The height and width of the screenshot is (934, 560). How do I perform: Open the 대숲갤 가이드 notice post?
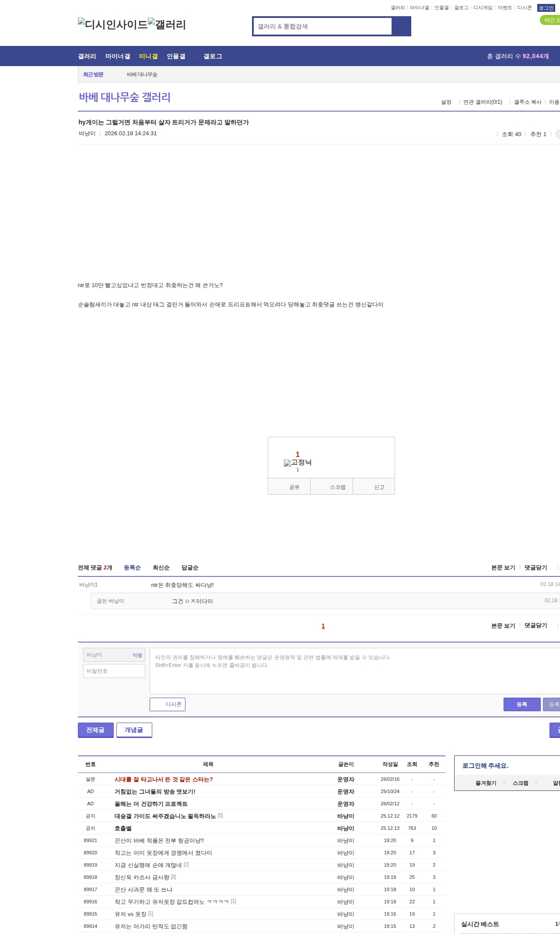tap(165, 816)
